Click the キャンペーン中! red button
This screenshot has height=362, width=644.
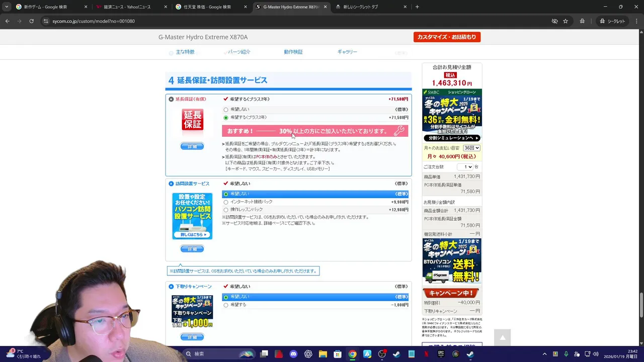tap(451, 293)
